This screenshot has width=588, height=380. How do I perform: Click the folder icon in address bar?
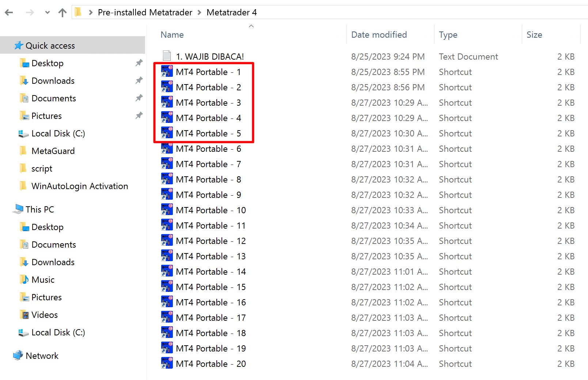click(x=78, y=12)
